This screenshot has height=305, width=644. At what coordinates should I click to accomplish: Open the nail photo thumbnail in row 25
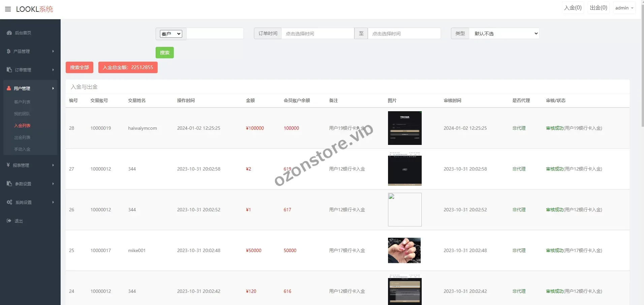[x=404, y=250]
